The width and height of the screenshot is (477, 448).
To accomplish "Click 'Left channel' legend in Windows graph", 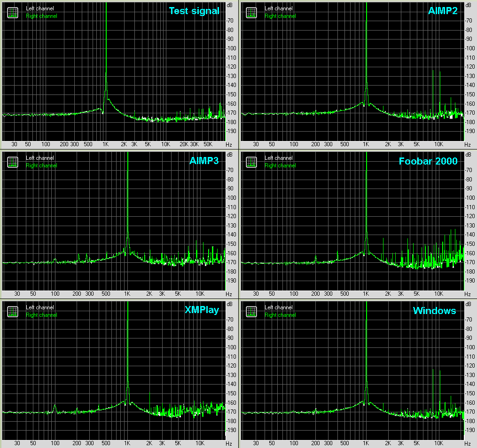I will coord(279,307).
